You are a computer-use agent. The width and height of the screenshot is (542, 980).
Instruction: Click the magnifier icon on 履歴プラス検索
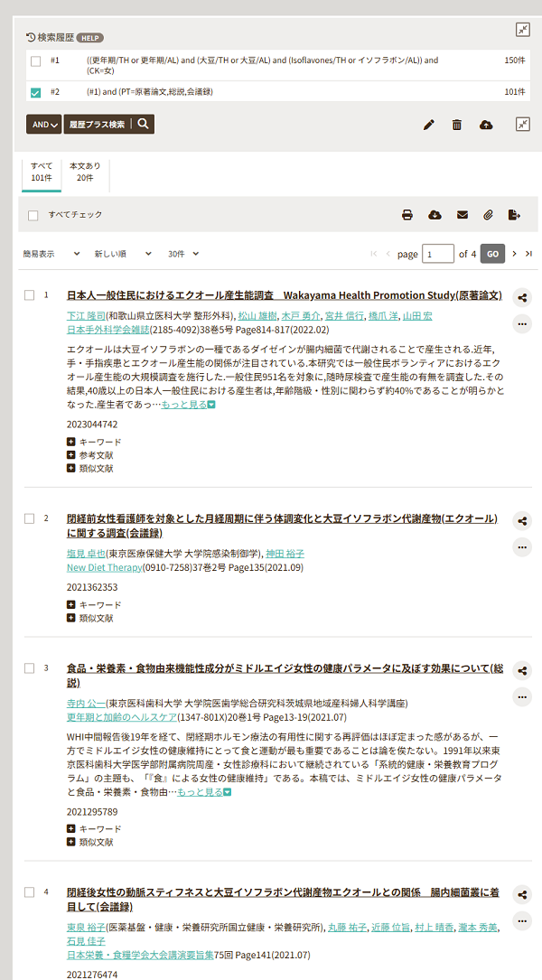[143, 124]
